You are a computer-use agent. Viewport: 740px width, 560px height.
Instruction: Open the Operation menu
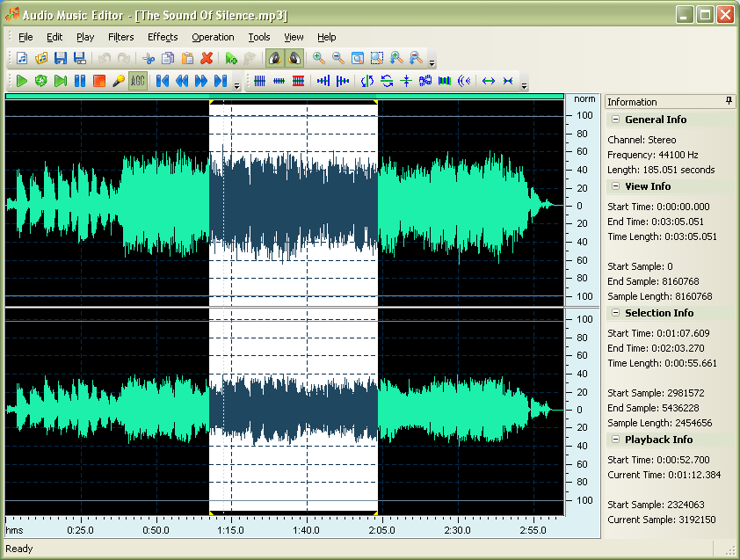click(213, 37)
